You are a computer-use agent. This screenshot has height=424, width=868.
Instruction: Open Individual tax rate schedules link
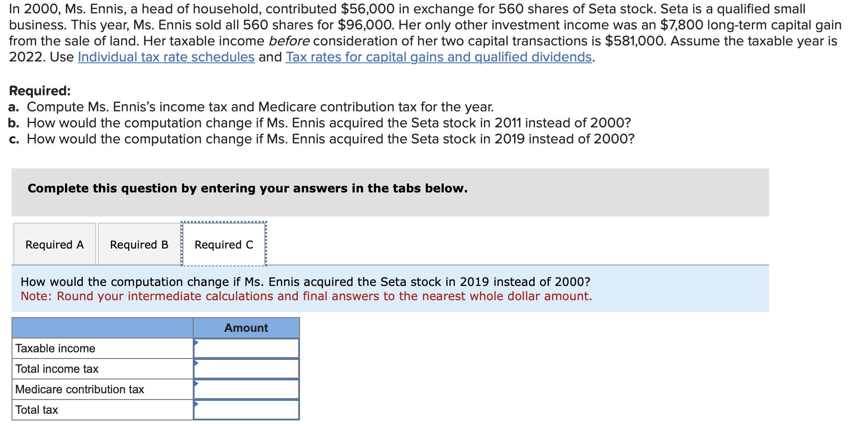pos(166,57)
